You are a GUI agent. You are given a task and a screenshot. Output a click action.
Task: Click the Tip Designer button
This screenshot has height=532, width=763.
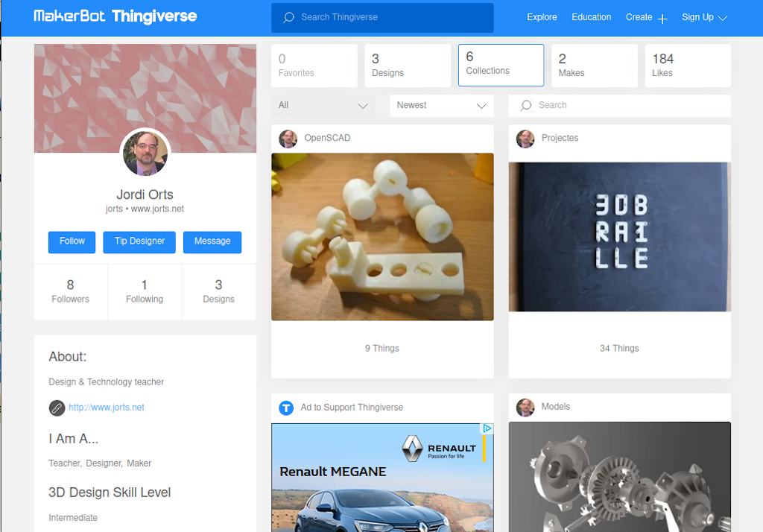(x=139, y=242)
